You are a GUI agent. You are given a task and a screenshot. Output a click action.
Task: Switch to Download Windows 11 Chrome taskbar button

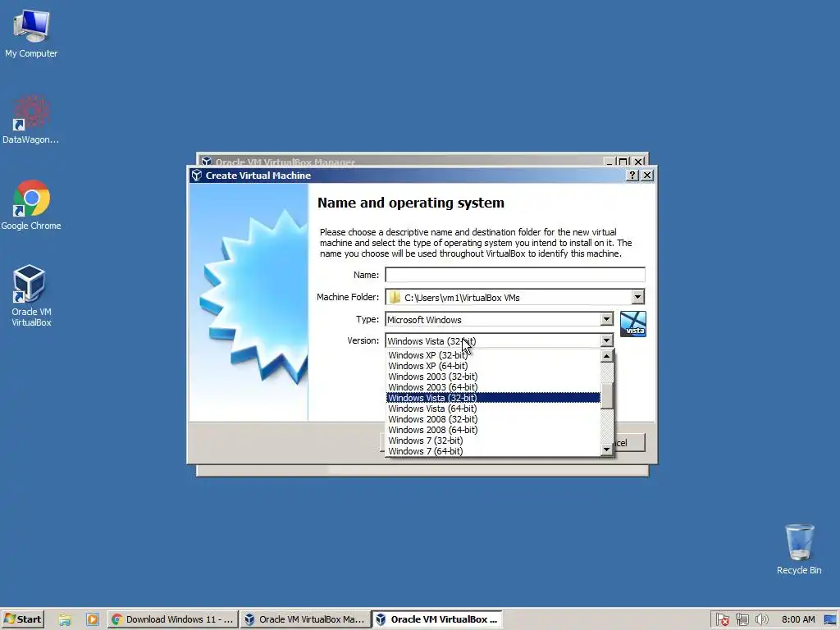[x=172, y=619]
